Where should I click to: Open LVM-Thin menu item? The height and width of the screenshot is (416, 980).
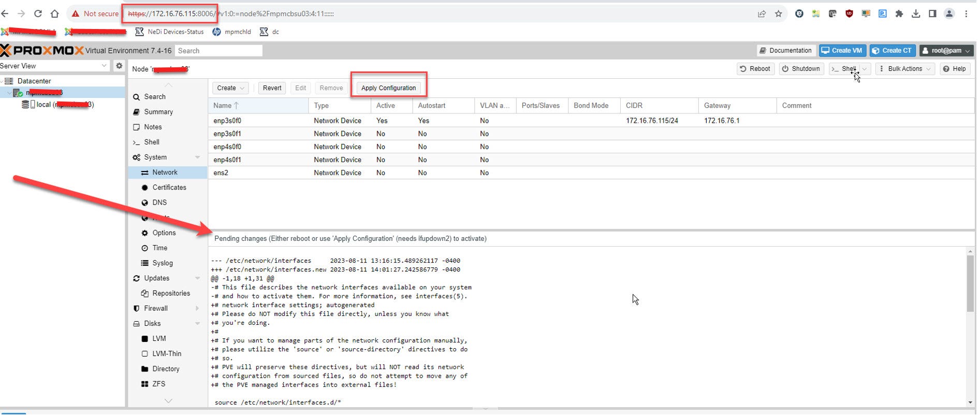(167, 354)
